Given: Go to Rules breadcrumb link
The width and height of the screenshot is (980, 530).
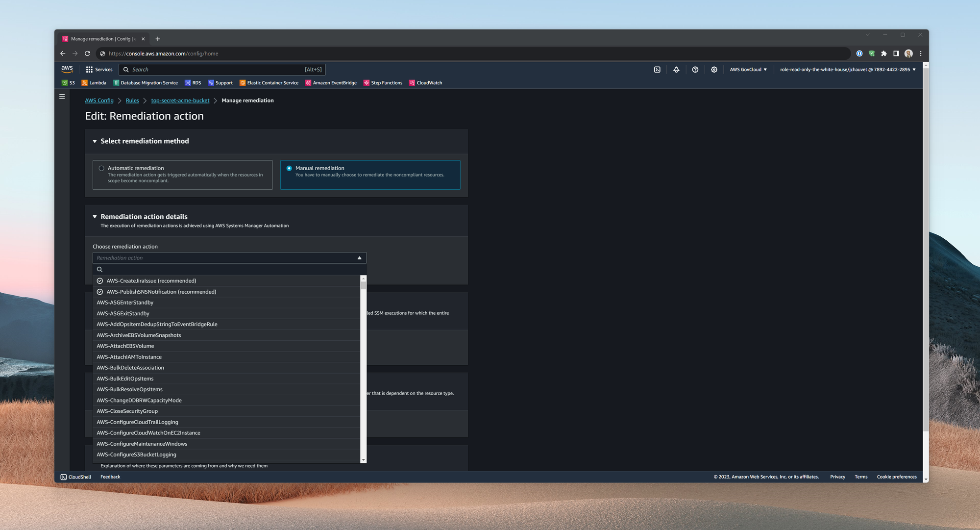Looking at the screenshot, I should pyautogui.click(x=132, y=101).
